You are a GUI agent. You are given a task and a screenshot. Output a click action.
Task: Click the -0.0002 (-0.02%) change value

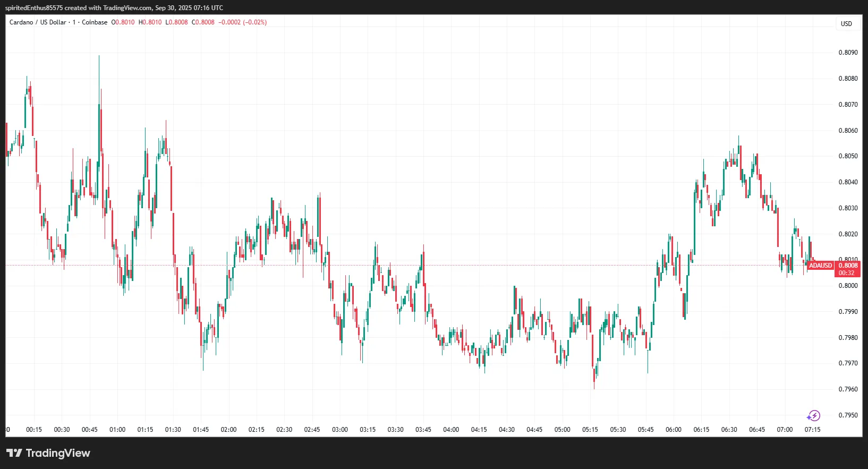coord(243,22)
